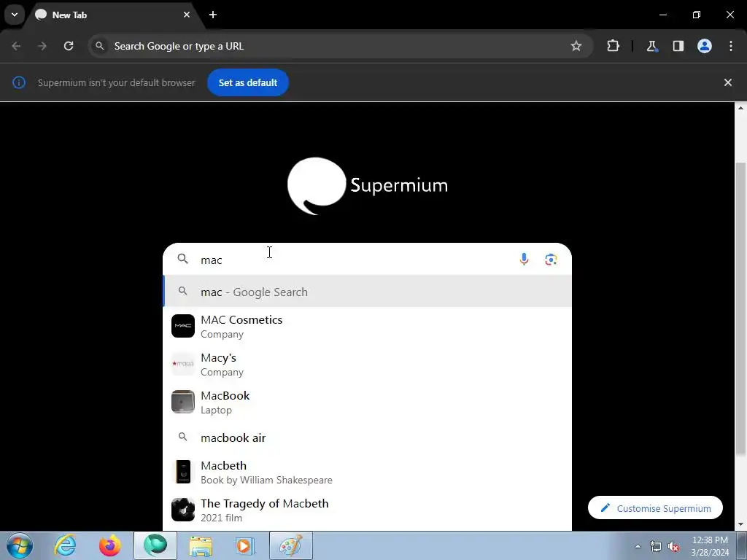The image size is (747, 560).
Task: Click the MacBook laptop thumbnail
Action: 183,402
